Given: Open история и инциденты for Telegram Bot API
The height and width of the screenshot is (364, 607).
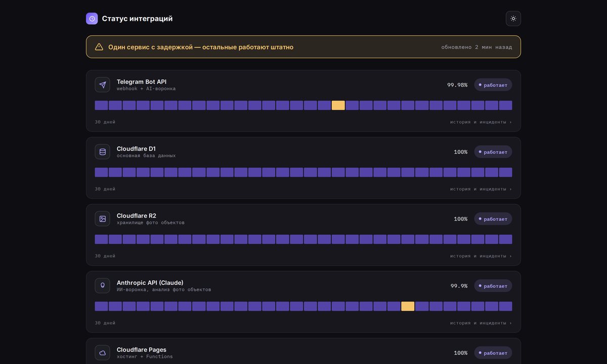Looking at the screenshot, I should (x=481, y=122).
